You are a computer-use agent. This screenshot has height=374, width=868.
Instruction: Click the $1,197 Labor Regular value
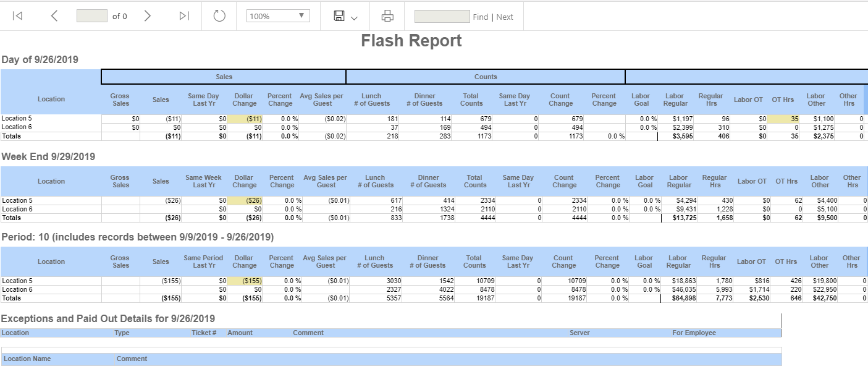point(683,118)
